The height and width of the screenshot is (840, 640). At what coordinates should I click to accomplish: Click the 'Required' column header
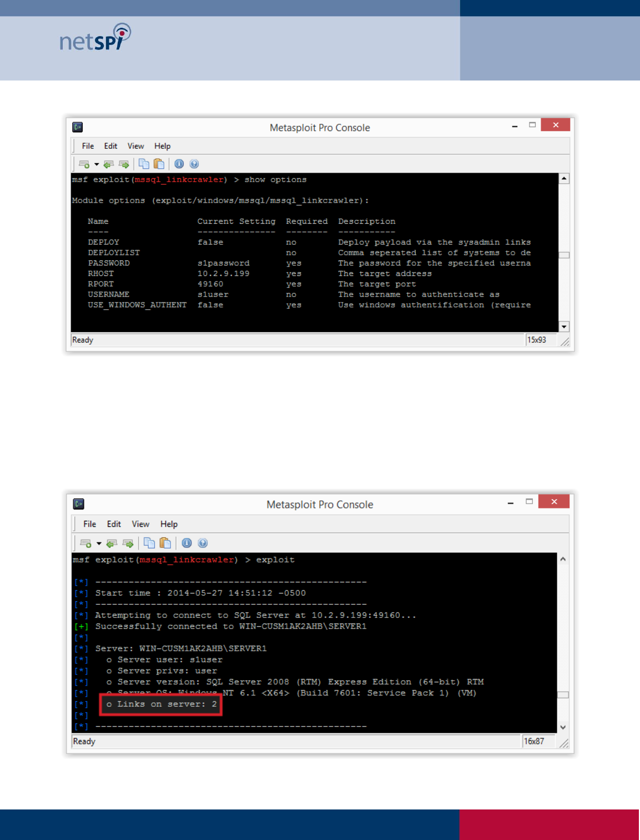click(x=307, y=222)
